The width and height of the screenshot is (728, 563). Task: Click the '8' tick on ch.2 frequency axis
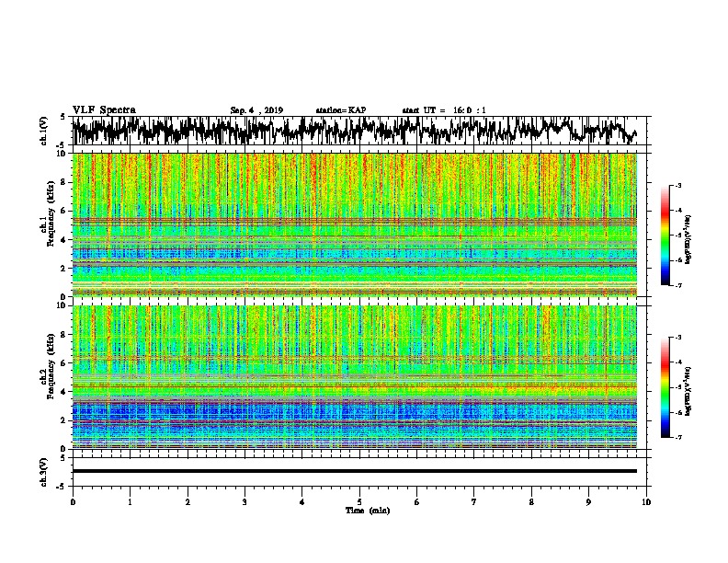coord(64,334)
